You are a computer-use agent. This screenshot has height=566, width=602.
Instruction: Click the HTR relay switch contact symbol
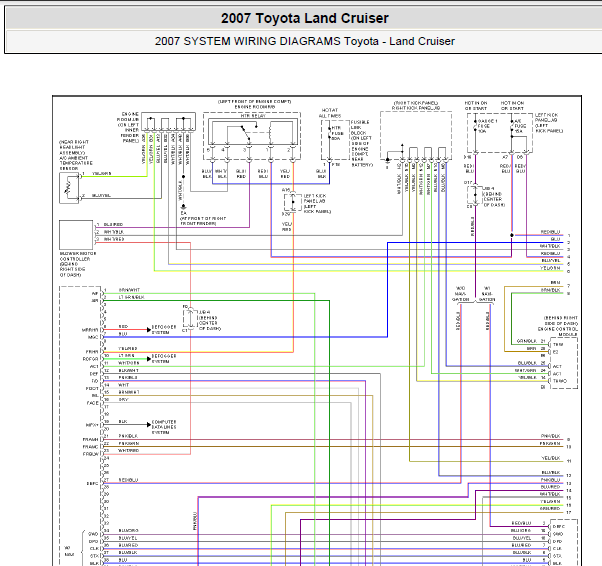pyautogui.click(x=245, y=132)
